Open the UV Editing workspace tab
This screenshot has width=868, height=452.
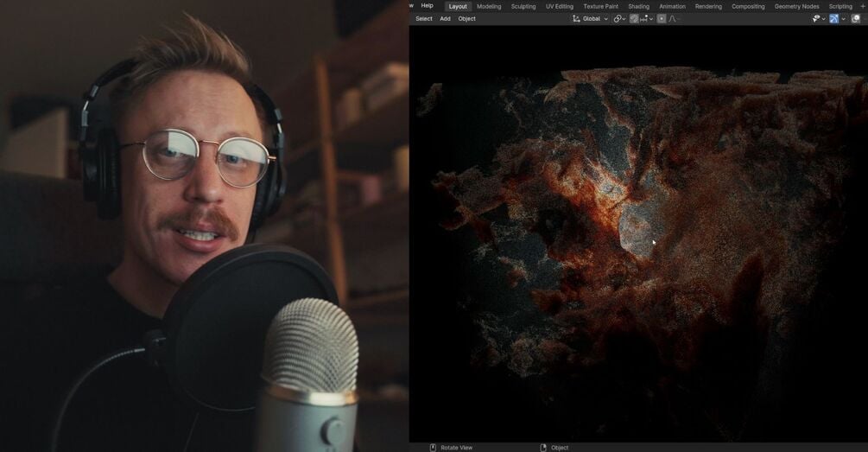(560, 7)
